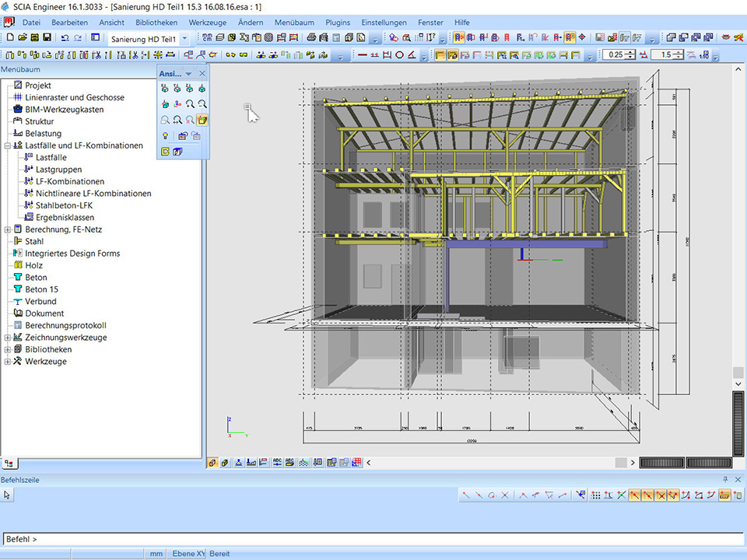The image size is (747, 560).
Task: Expand the Bibliotheken tree node
Action: click(8, 350)
